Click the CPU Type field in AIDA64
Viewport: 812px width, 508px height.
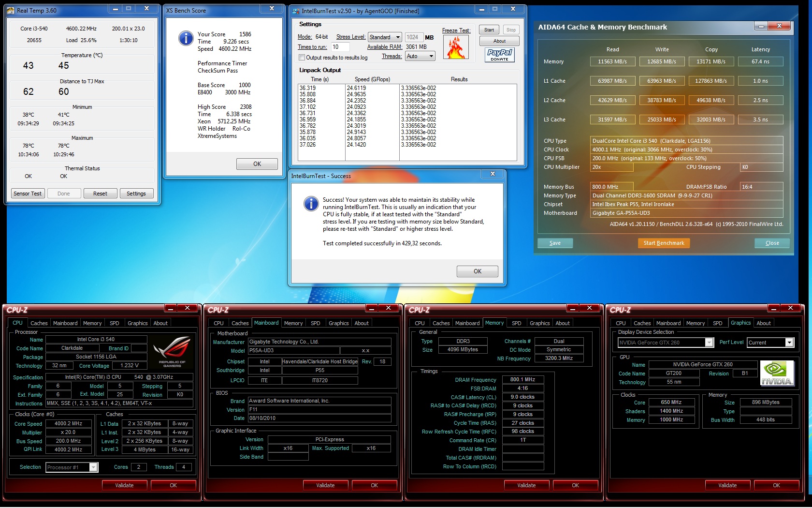[687, 141]
